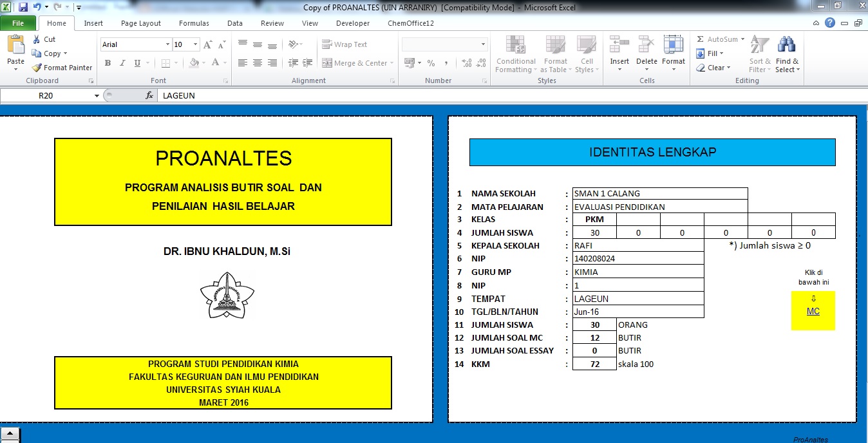Click Decrease Indent icon
Viewport: 868px width, 443px height.
(293, 63)
